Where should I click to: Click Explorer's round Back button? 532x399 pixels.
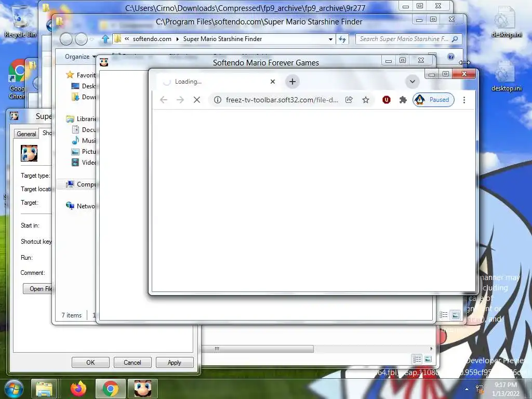66,39
